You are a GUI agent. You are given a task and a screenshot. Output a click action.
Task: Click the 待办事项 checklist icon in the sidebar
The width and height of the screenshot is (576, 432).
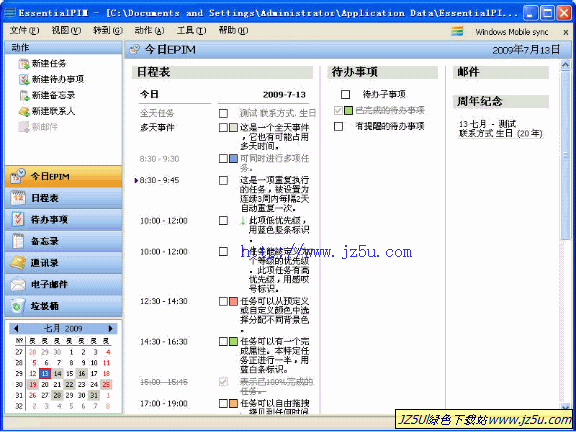18,219
